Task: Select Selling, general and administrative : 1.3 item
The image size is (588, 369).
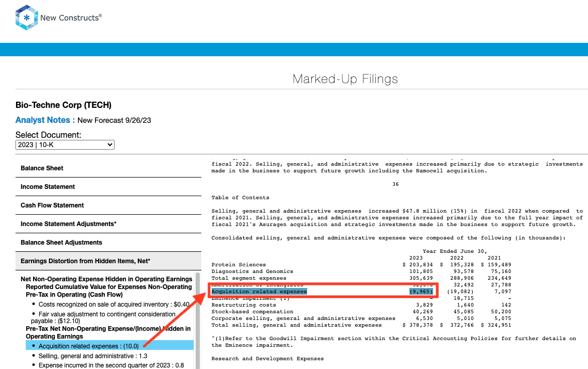Action: coord(92,356)
